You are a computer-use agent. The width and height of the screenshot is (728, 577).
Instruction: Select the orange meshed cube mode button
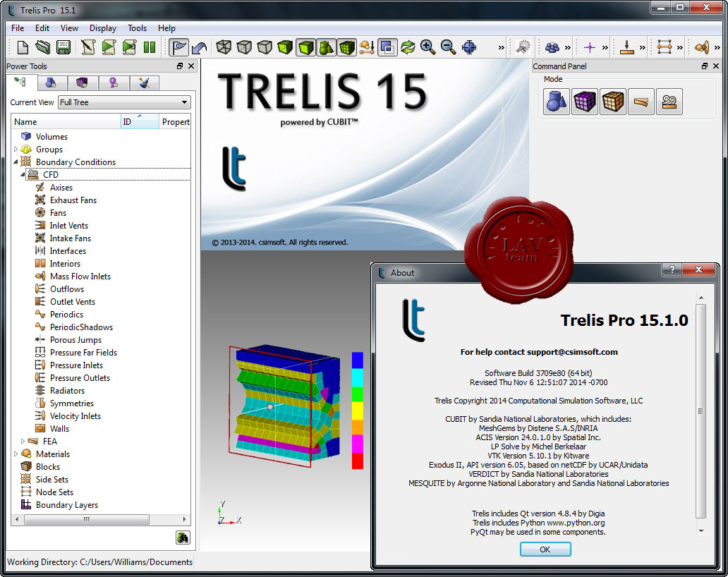tap(613, 101)
